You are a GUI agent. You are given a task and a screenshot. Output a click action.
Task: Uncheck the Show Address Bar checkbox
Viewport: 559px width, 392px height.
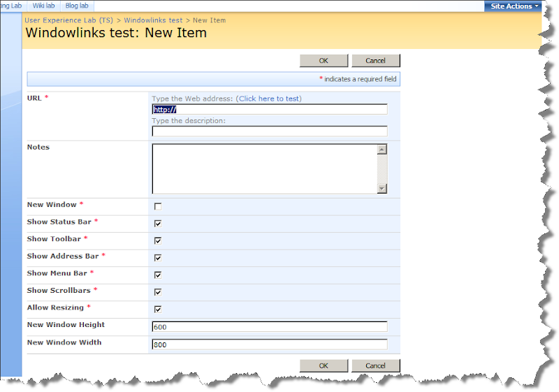coord(158,258)
